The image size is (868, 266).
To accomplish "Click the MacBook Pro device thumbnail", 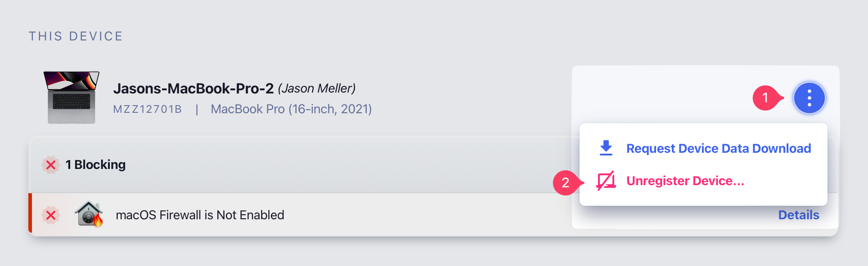I will 72,97.
